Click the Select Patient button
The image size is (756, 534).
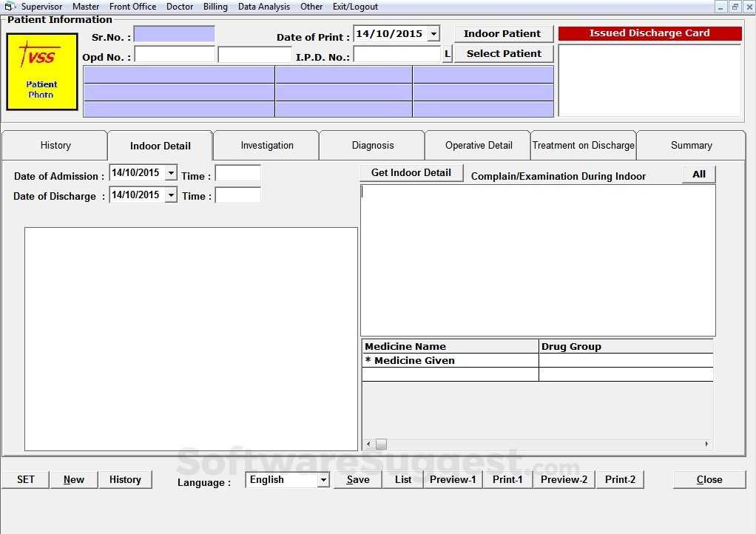coord(504,53)
